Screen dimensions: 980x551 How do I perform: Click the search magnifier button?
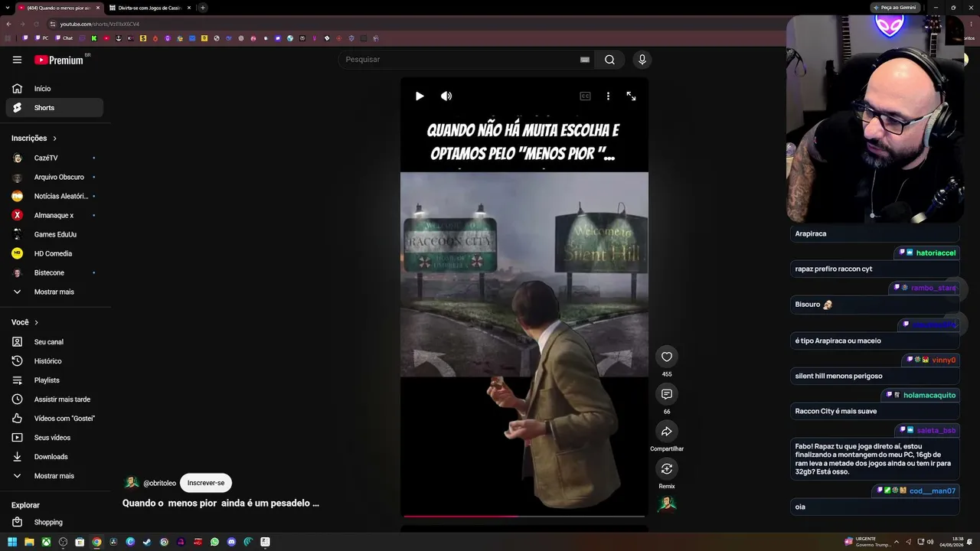[x=609, y=60]
